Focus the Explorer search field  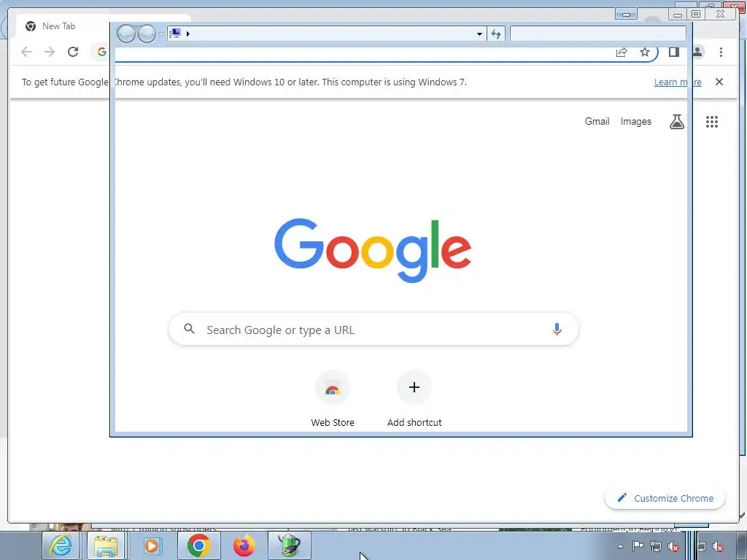598,34
